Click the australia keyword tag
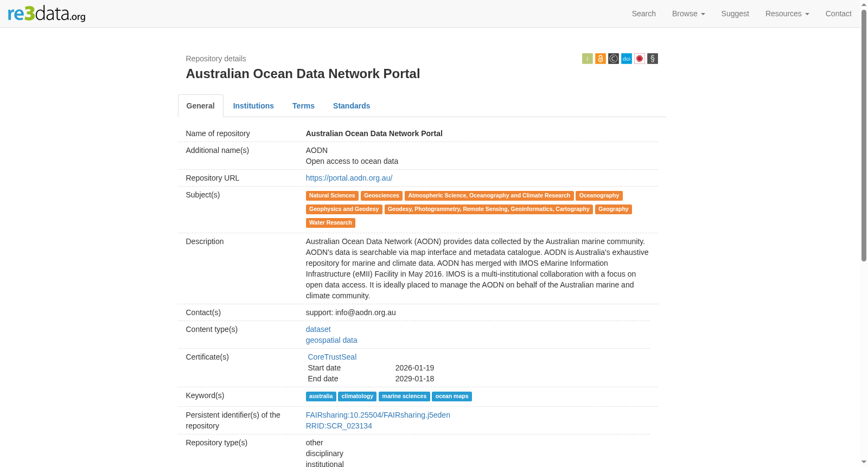The image size is (868, 467). tap(321, 396)
